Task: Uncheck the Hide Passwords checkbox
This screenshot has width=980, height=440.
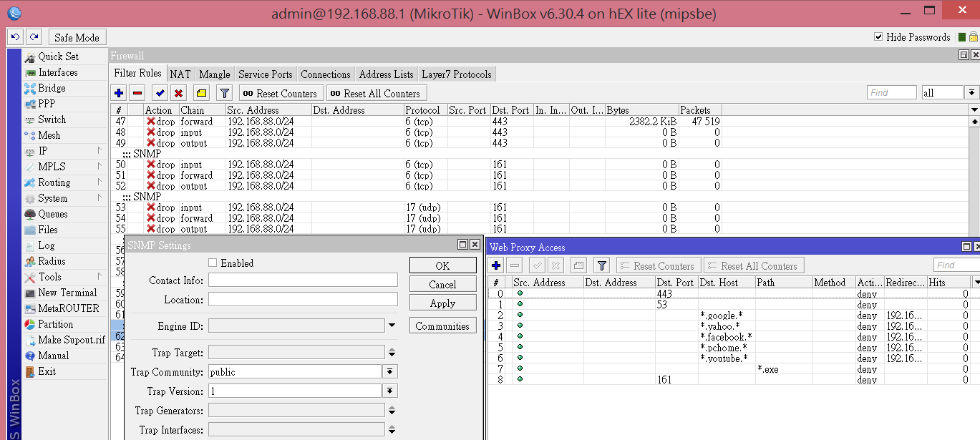Action: (878, 37)
